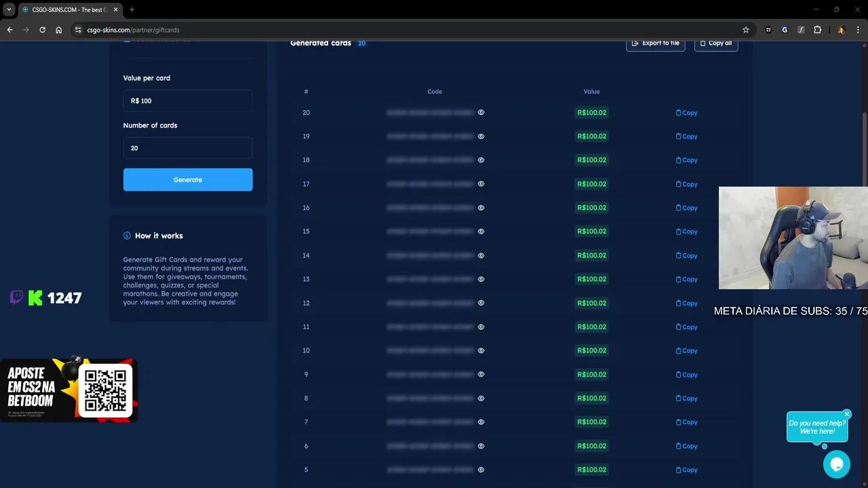Select the Number of cards input
The image size is (868, 488).
[188, 148]
